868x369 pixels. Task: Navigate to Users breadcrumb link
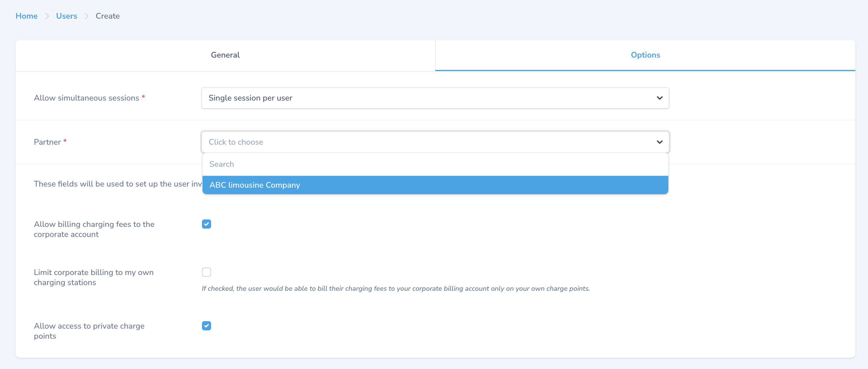click(x=66, y=16)
